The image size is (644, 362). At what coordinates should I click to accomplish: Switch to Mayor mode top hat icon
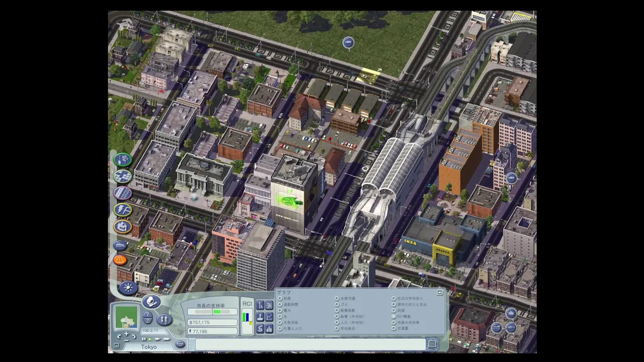click(151, 302)
